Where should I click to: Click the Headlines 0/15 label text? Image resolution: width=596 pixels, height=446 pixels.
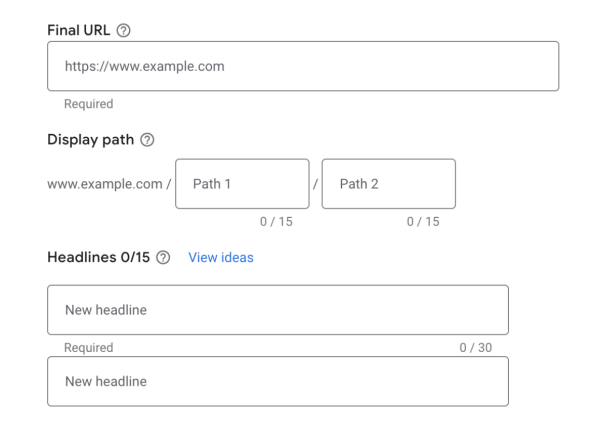coord(98,257)
